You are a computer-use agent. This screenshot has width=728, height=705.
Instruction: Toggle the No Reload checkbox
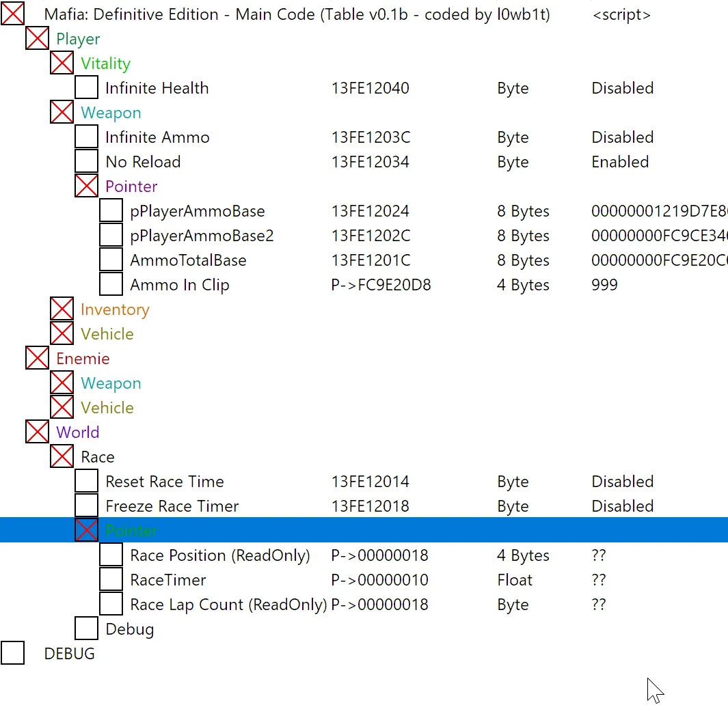pyautogui.click(x=86, y=161)
